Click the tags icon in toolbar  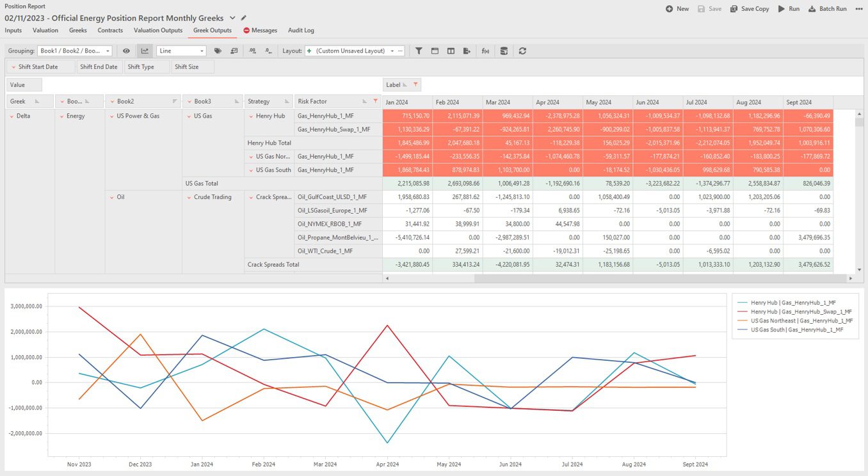tap(218, 51)
